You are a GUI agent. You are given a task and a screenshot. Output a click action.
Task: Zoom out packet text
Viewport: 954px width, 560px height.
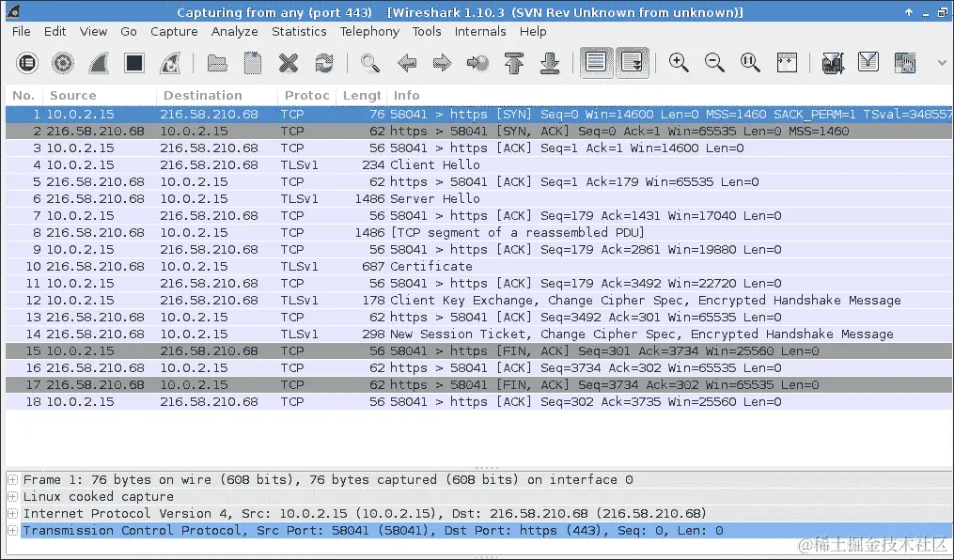[x=714, y=63]
